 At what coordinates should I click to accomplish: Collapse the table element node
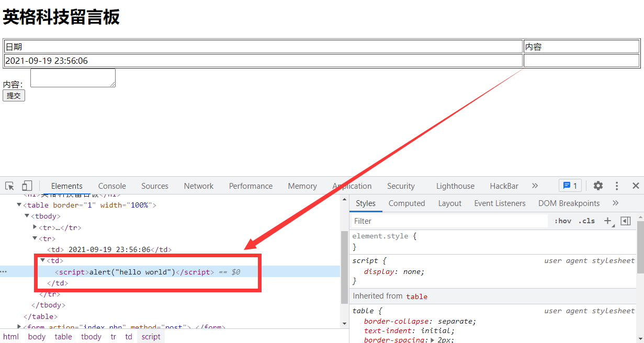pos(19,205)
